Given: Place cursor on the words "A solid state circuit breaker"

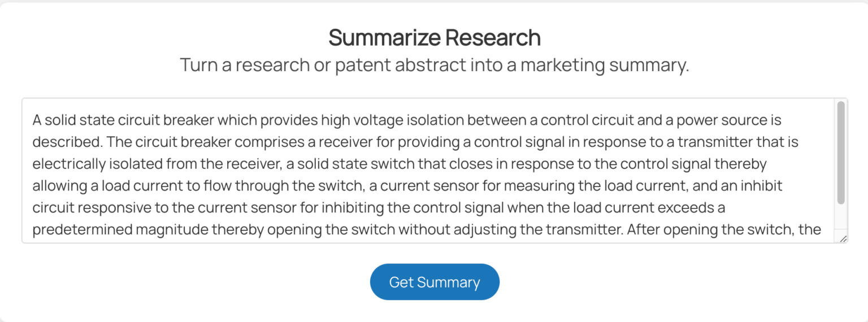Looking at the screenshot, I should pos(122,120).
